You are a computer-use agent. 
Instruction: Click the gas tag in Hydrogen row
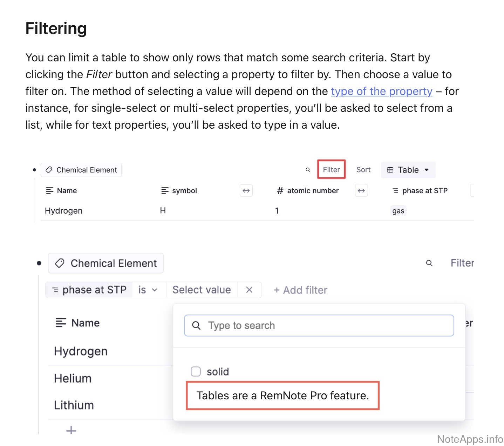click(398, 211)
